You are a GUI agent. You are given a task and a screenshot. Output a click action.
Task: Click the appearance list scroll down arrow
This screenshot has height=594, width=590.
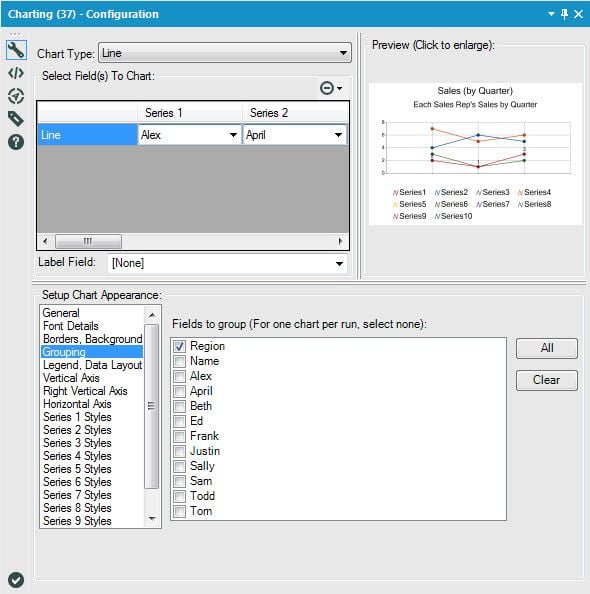click(152, 518)
